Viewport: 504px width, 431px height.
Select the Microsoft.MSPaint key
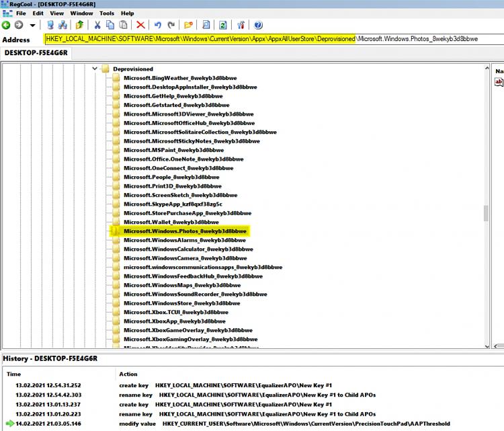point(173,150)
